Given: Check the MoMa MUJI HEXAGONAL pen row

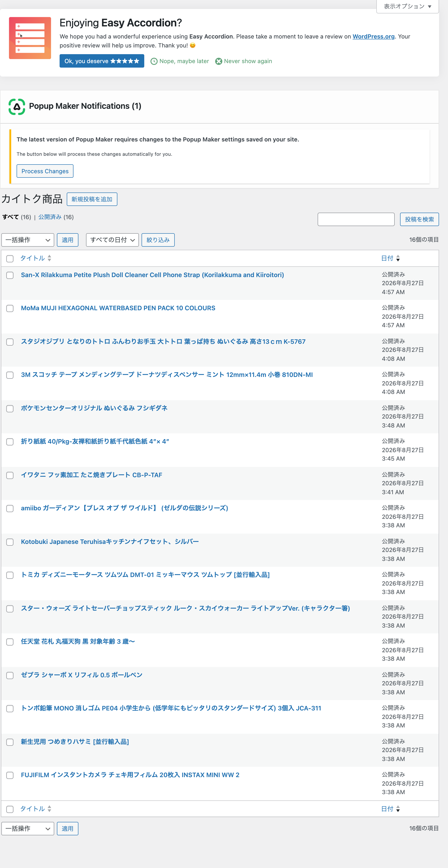Looking at the screenshot, I should pos(10,309).
